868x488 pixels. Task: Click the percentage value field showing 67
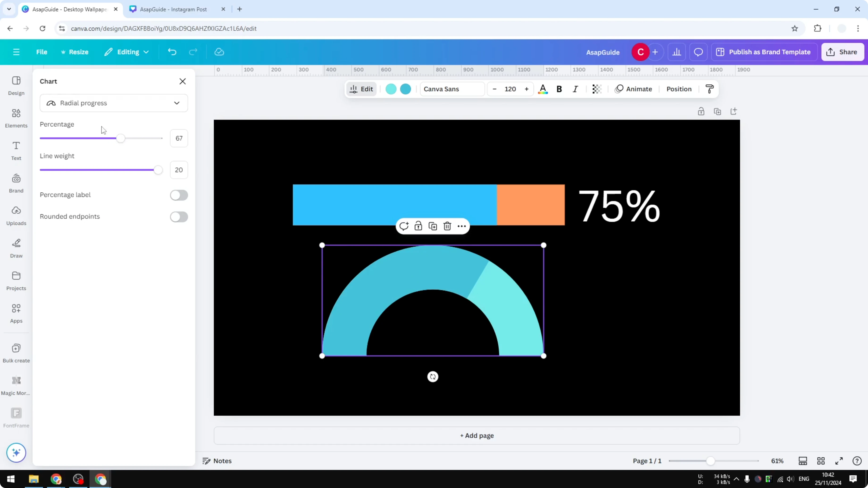click(179, 138)
